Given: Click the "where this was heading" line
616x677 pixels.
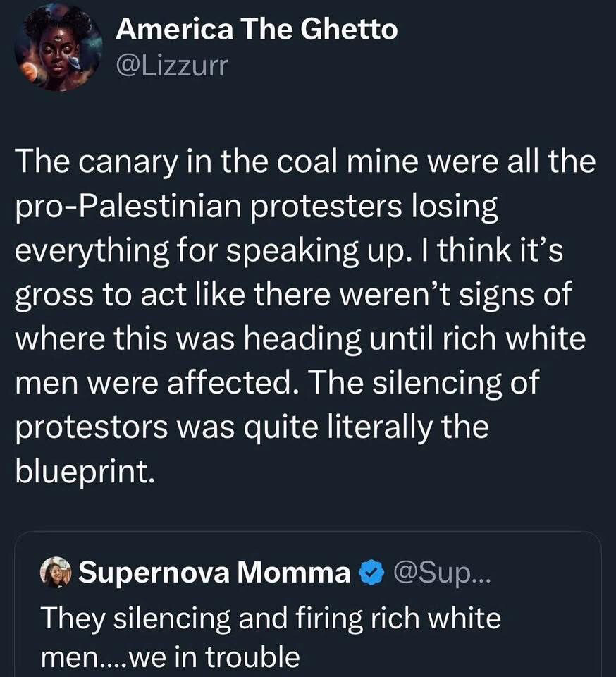Looking at the screenshot, I should click(211, 339).
